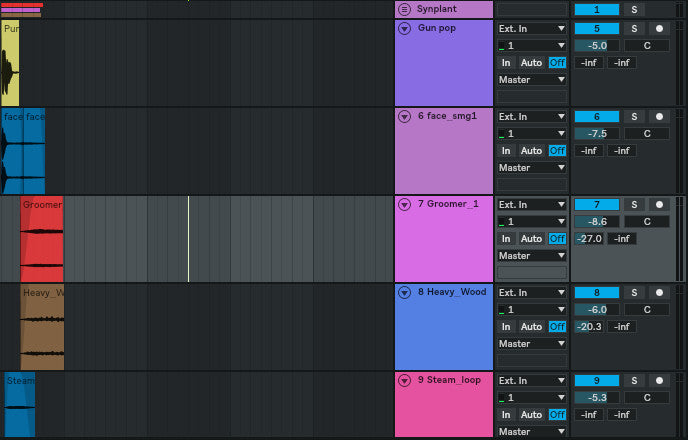The image size is (688, 440).
Task: Arm recording on 6 face_smg1 track
Action: pyautogui.click(x=659, y=117)
